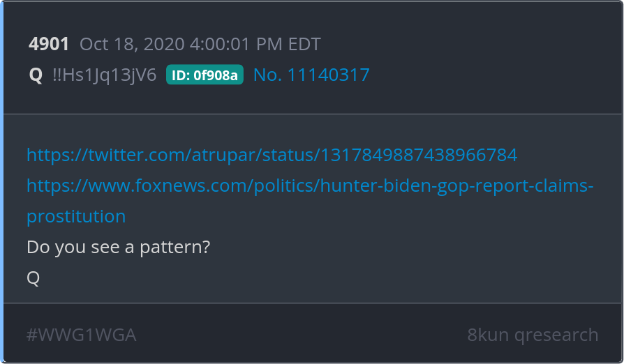The height and width of the screenshot is (364, 624).
Task: Click the Oct 18, 2020 date
Action: coord(132,44)
